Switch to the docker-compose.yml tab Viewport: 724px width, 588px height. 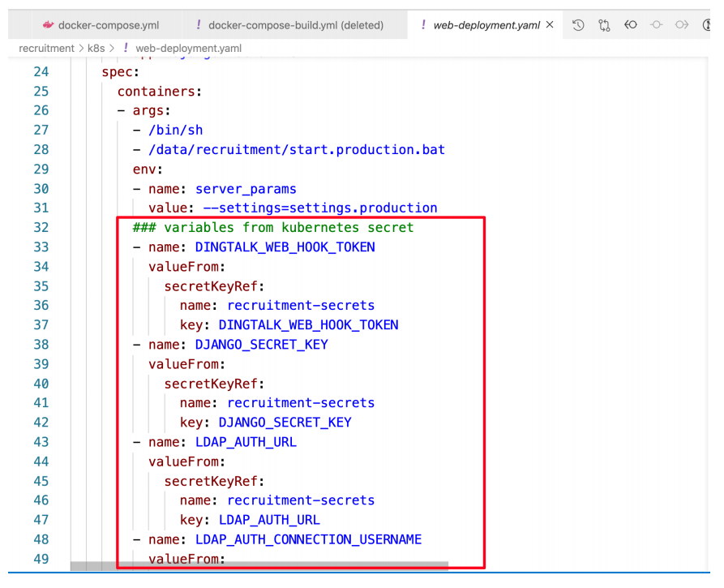(x=111, y=25)
